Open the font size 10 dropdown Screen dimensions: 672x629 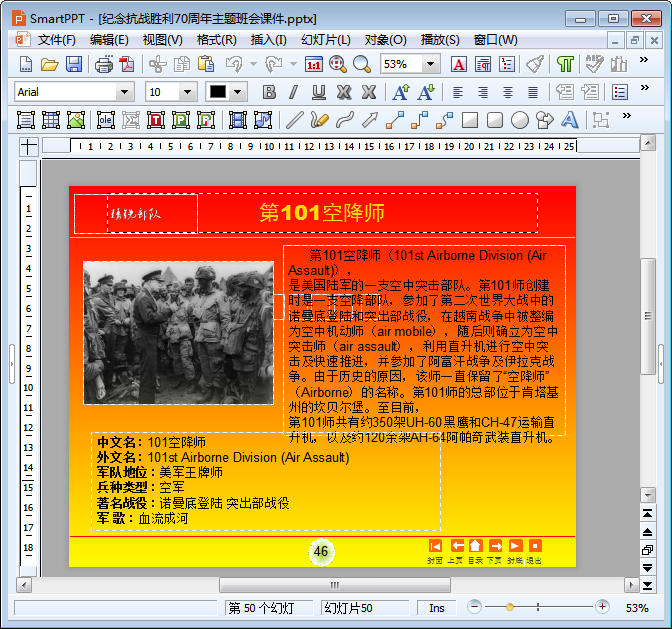[187, 92]
